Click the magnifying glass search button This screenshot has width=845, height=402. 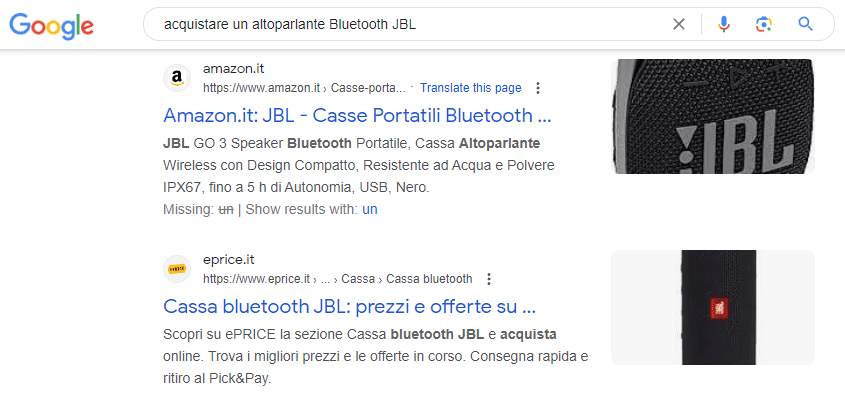(x=805, y=24)
